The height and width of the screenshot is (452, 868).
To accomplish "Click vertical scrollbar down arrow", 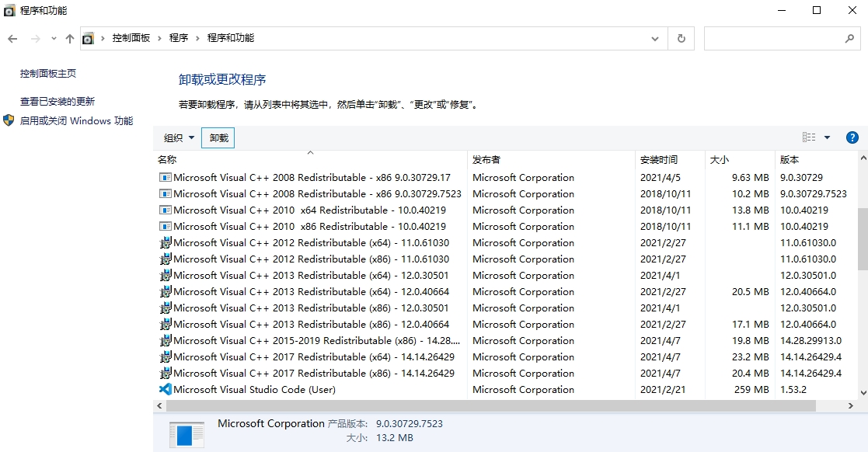I will click(x=863, y=392).
